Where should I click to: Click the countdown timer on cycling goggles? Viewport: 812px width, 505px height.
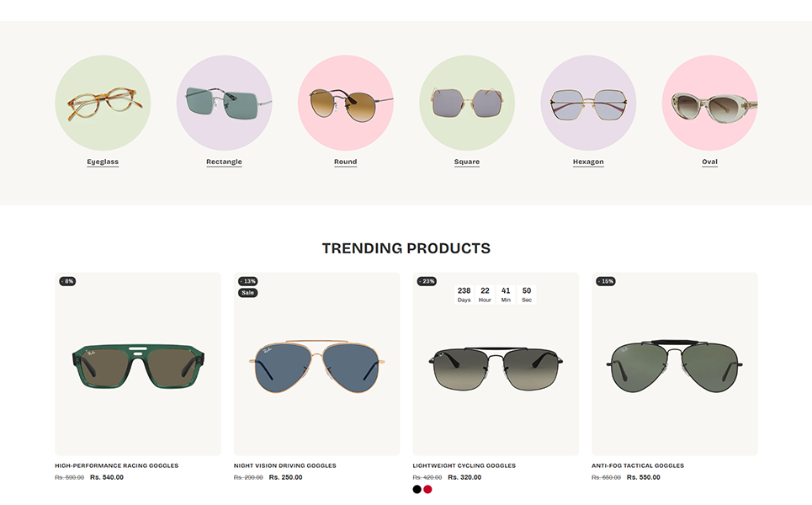click(496, 295)
